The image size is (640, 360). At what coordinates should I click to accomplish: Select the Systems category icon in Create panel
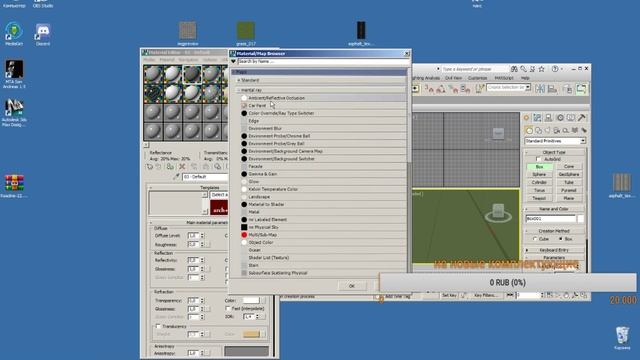(x=584, y=131)
